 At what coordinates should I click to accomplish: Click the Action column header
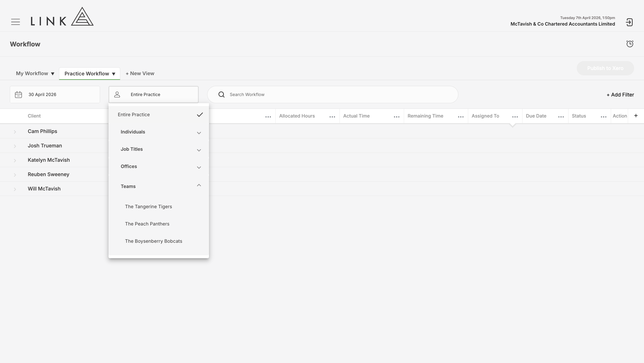click(620, 116)
